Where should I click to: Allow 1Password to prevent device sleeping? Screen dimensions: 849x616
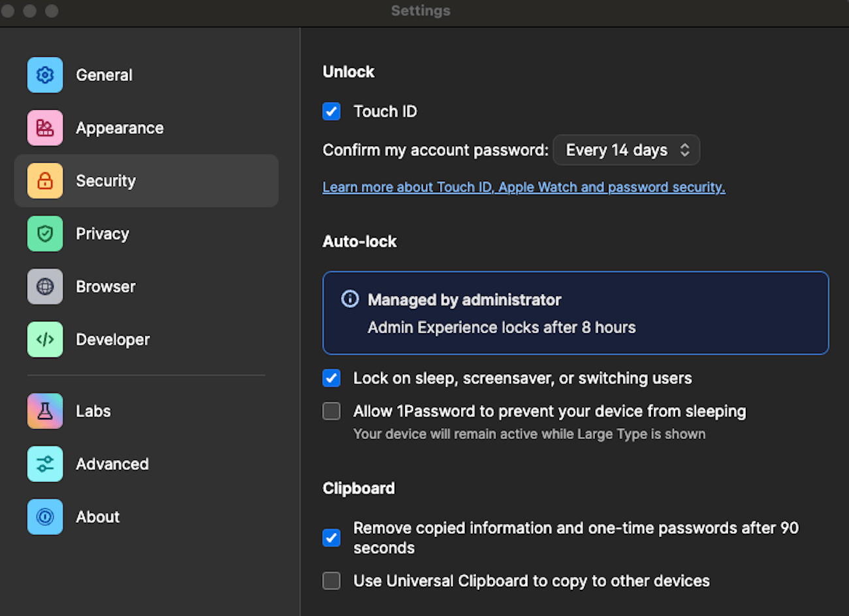[x=332, y=411]
